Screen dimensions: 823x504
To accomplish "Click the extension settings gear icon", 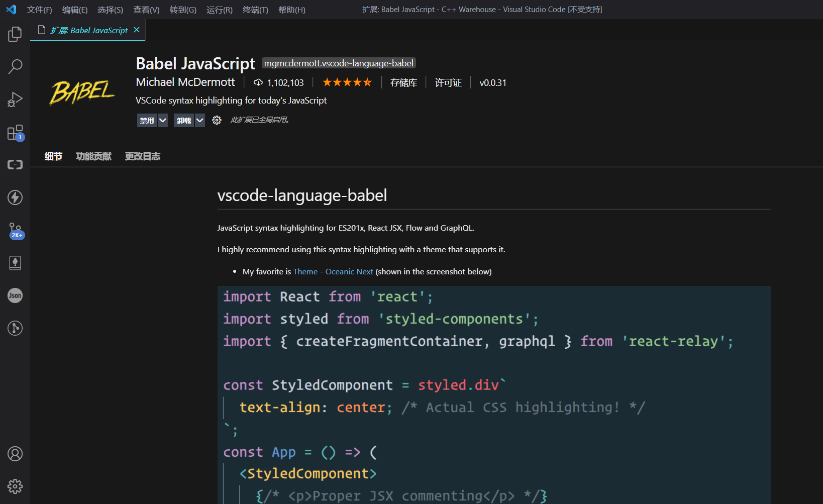I will pyautogui.click(x=217, y=120).
